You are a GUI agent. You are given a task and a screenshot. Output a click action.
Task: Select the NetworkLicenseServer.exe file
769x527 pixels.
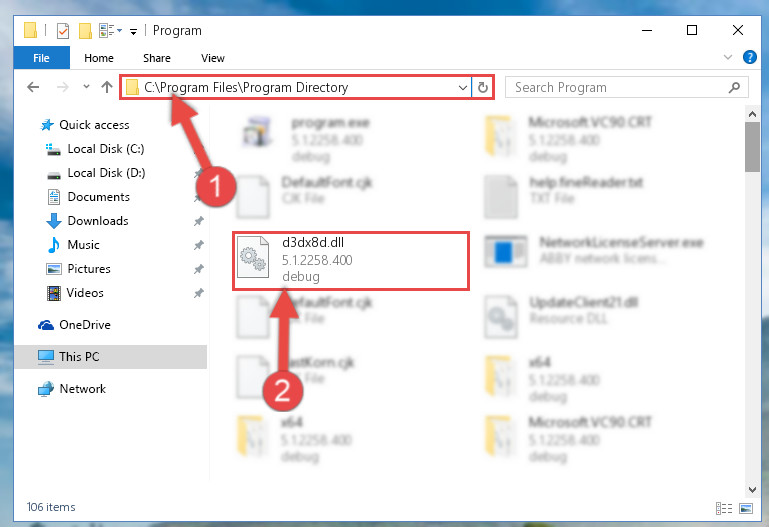coord(594,251)
